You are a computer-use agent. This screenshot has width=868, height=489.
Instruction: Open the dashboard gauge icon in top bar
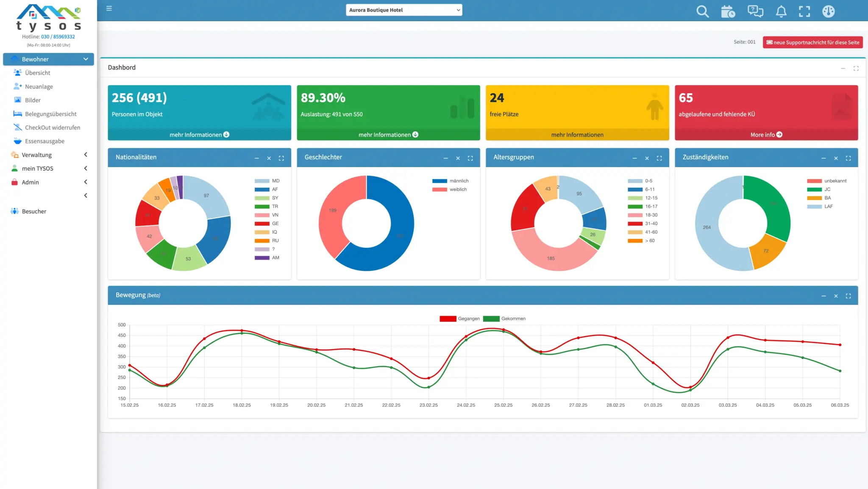pos(828,11)
